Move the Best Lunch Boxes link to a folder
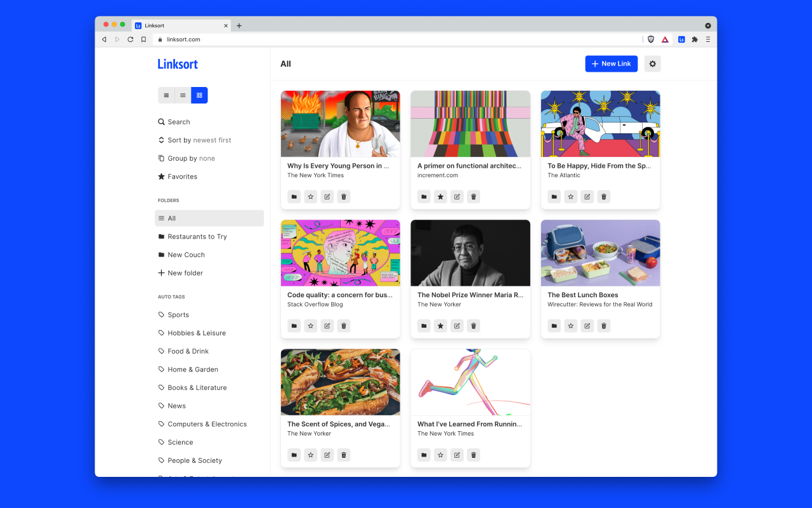This screenshot has height=508, width=812. 554,325
